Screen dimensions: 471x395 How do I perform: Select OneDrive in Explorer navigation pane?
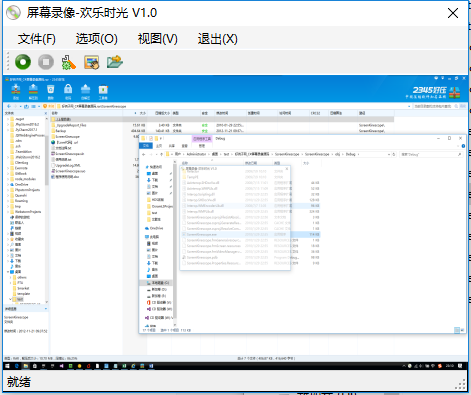[156, 228]
